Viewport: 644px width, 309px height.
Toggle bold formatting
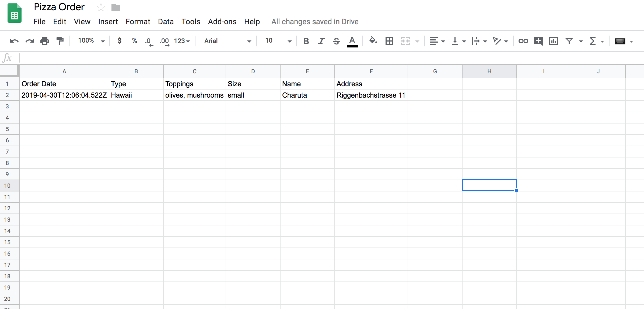coord(306,41)
